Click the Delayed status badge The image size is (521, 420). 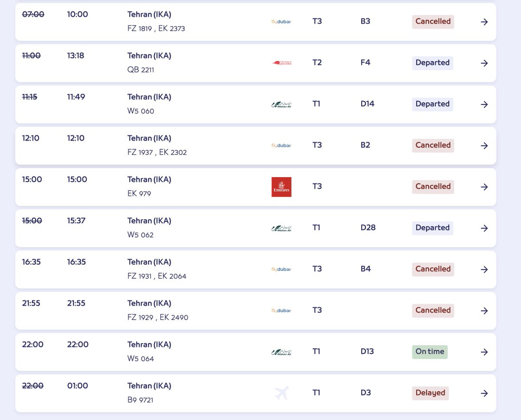pyautogui.click(x=430, y=393)
